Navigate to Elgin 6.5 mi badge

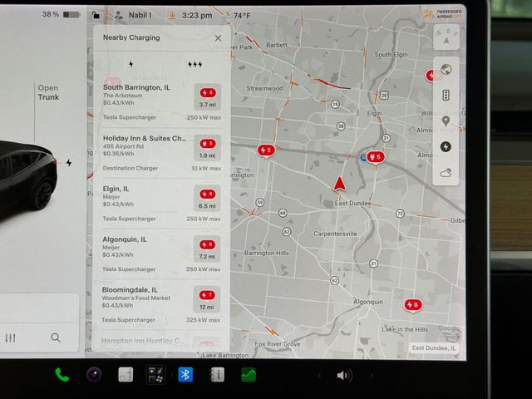pos(207,199)
